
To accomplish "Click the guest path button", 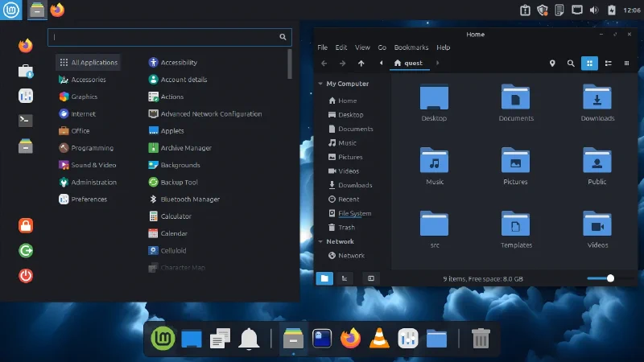I will click(408, 63).
